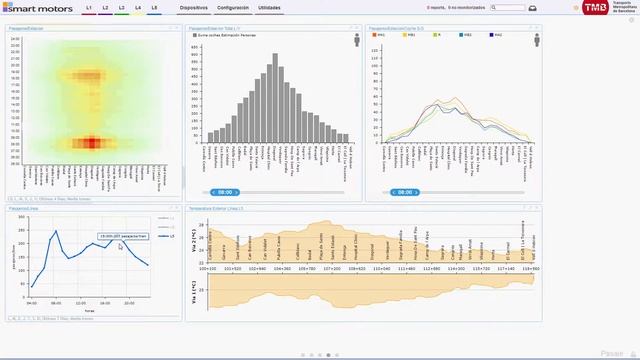Click the person icon in bar chart panel

(357, 40)
